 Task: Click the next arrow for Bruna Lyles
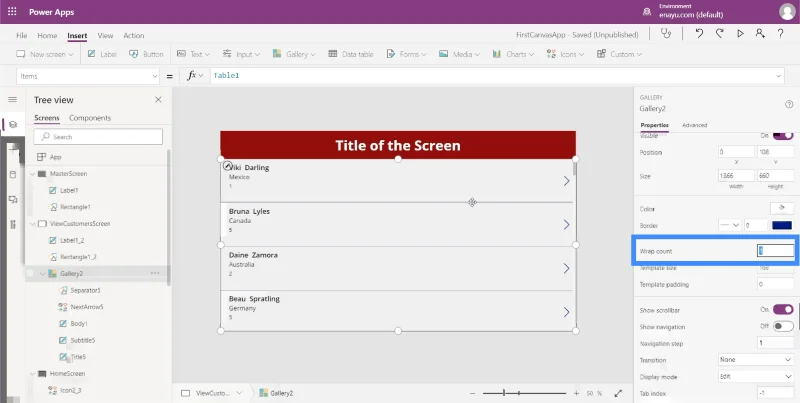[566, 224]
